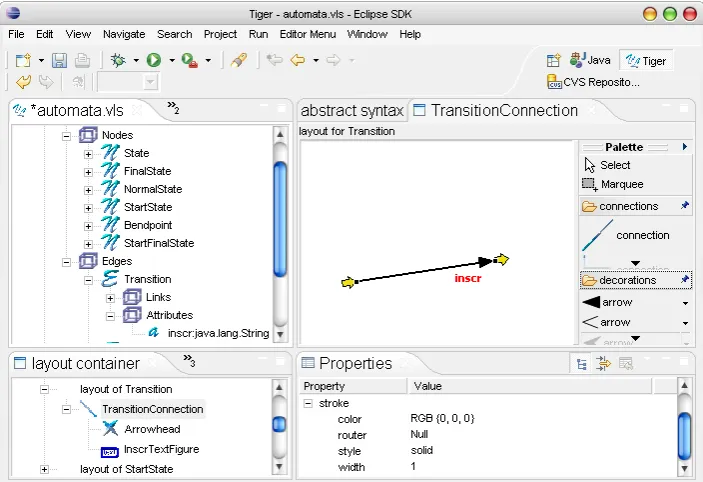Click Restore Default Value icon in Properties
703x482 pixels.
625,364
